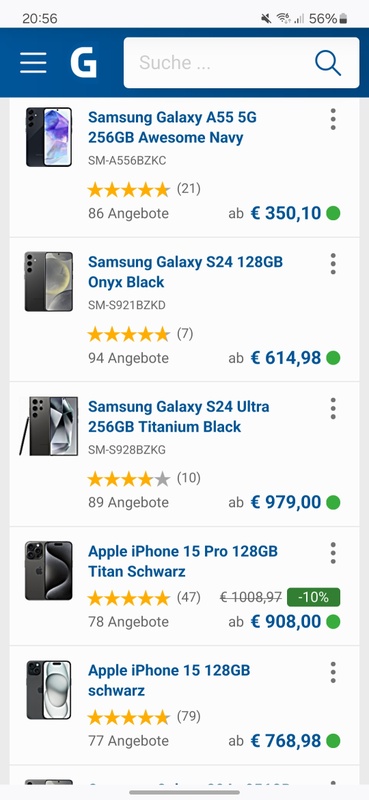Open Samsung Galaxy S24 128GB Onyx Black link
Image resolution: width=369 pixels, height=800 pixels.
(x=185, y=272)
